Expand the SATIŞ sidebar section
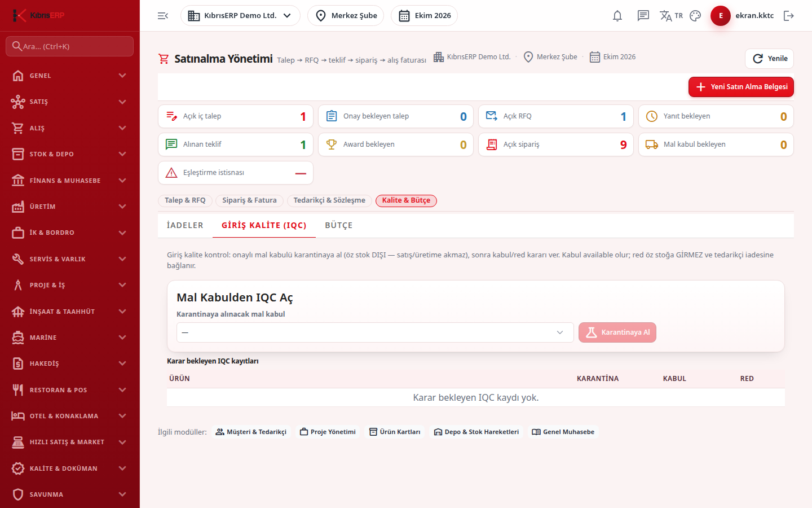This screenshot has width=812, height=508. (x=70, y=102)
